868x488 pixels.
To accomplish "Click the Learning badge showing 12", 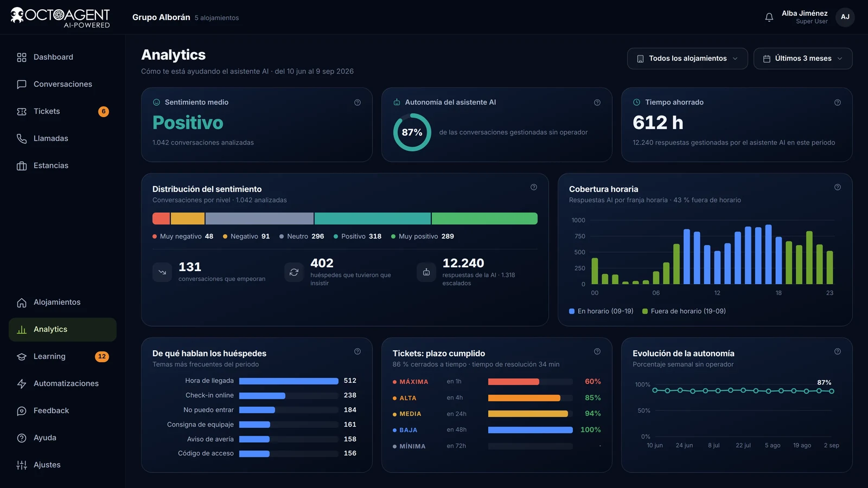I will pyautogui.click(x=102, y=357).
